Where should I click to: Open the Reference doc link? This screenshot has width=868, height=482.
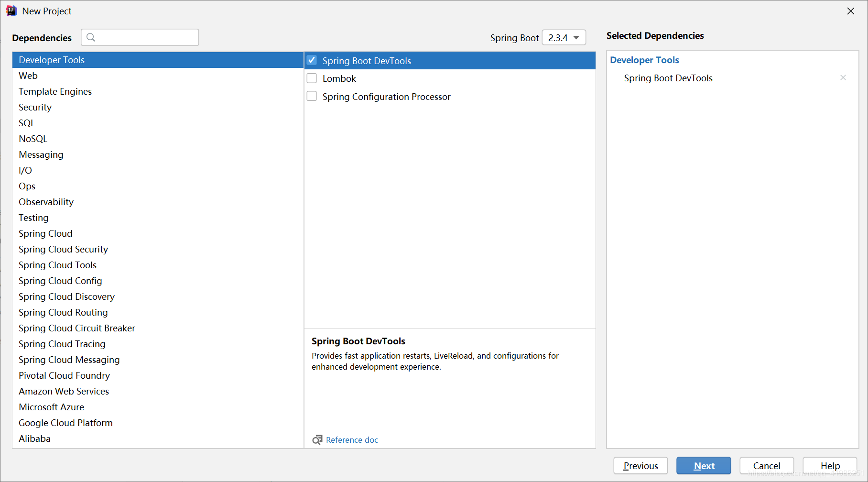tap(352, 440)
